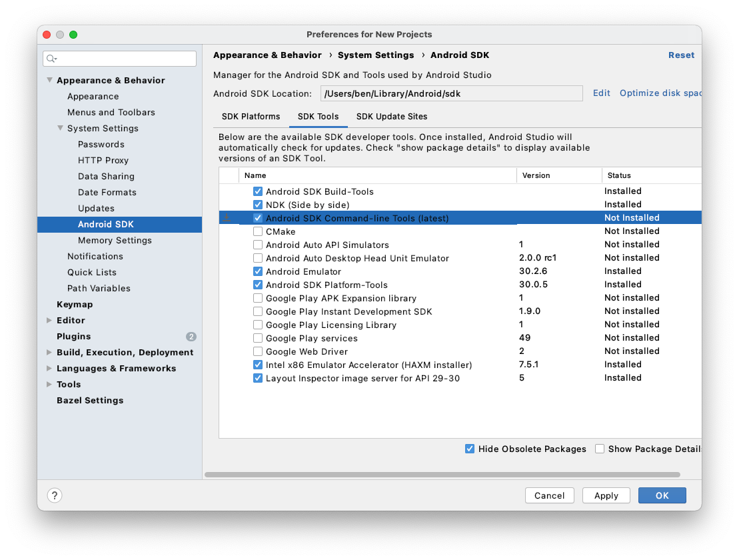The image size is (739, 560).
Task: Uncheck Android SDK Platform-Tools
Action: 258,285
